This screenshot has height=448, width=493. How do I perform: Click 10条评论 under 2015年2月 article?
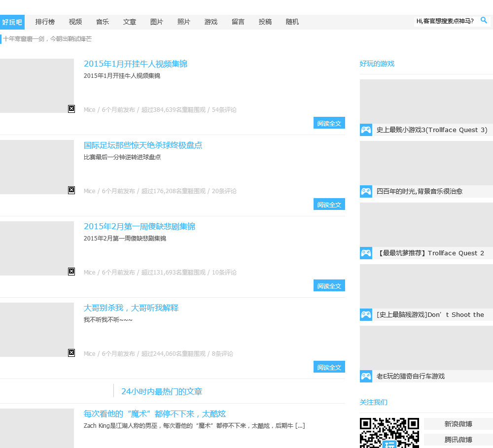click(224, 272)
